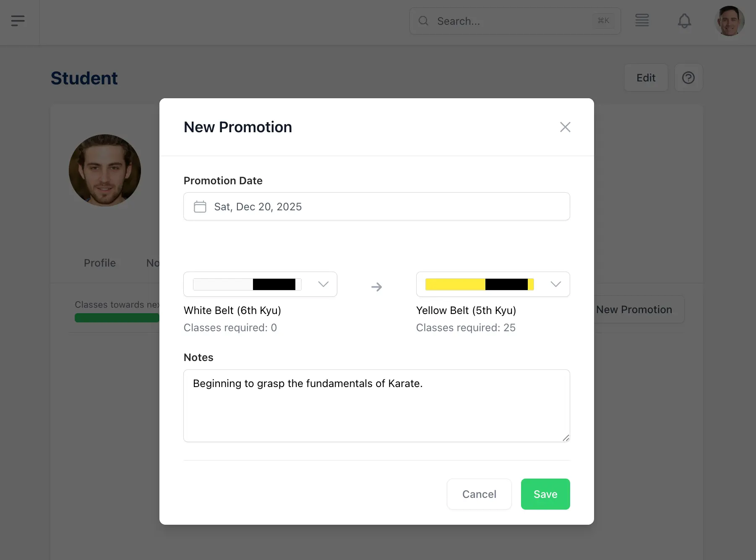Click the arrow between the belts

376,287
